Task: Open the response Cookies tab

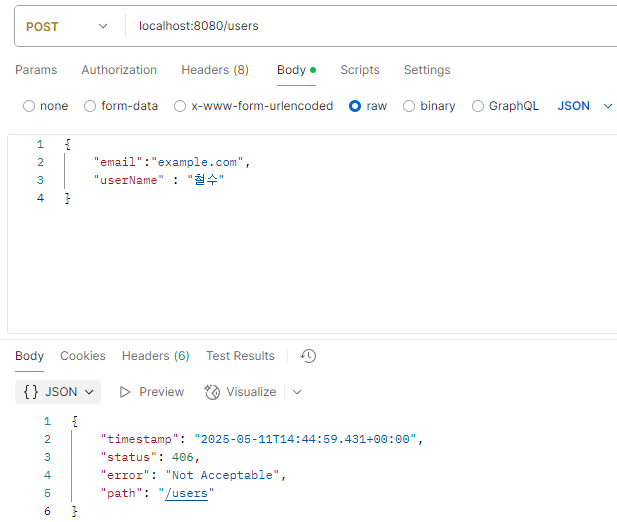Action: 83,356
